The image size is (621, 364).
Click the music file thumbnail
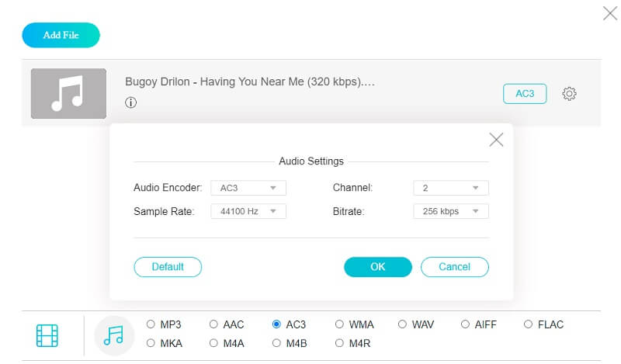pyautogui.click(x=68, y=94)
